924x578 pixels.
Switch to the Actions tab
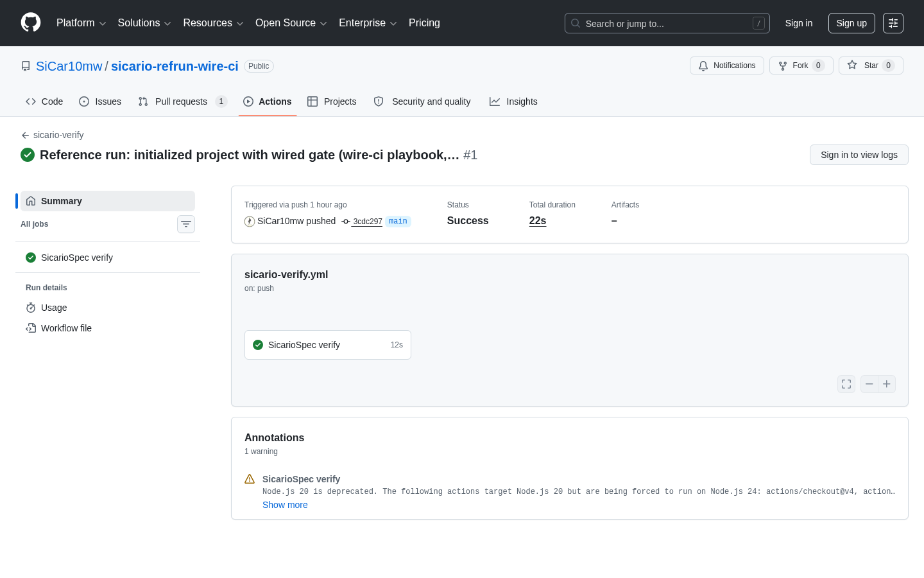[268, 101]
